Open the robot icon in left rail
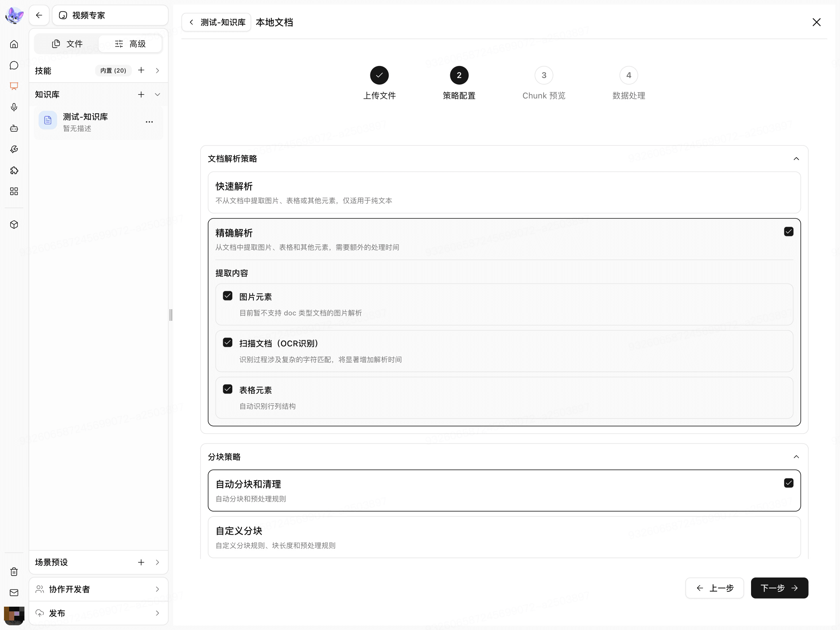The width and height of the screenshot is (840, 630). pos(14,128)
